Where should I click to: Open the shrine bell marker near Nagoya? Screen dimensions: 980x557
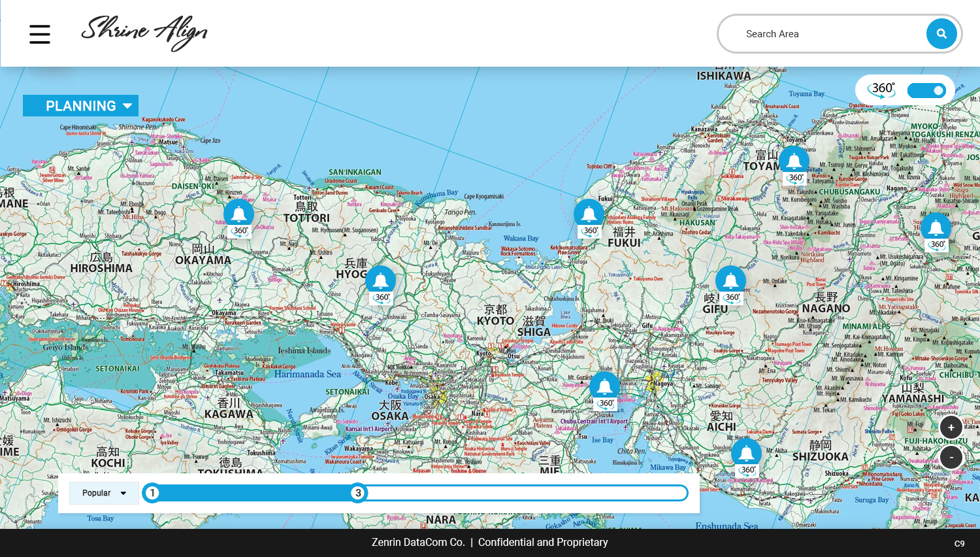tap(604, 386)
